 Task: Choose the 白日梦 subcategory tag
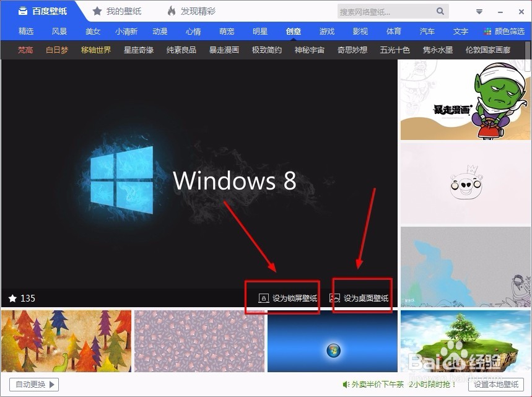[57, 50]
